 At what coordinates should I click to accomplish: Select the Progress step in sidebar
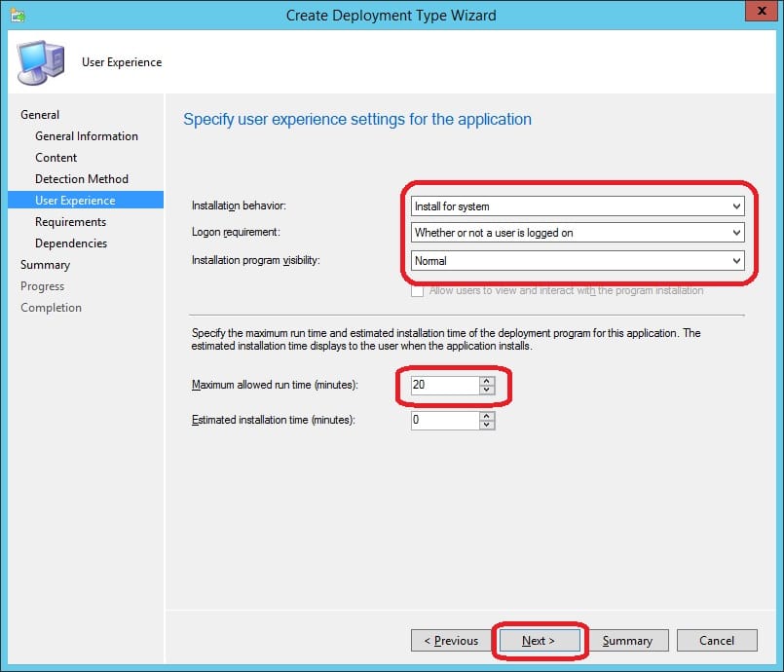(x=43, y=286)
